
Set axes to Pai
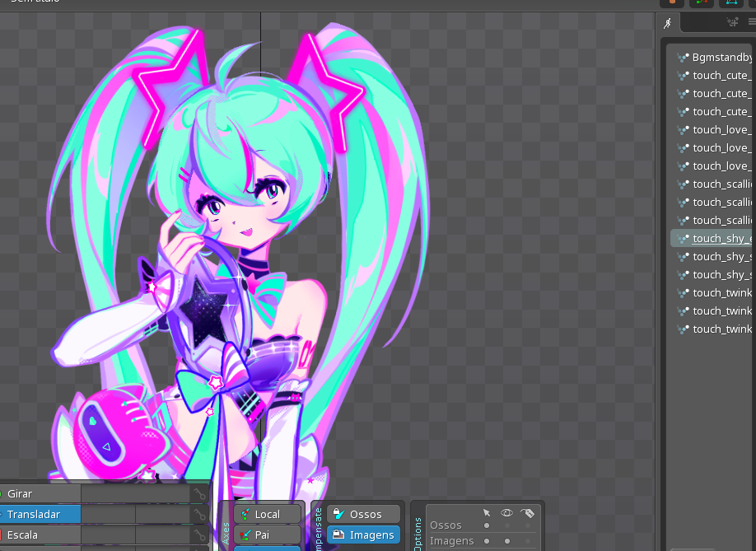tap(267, 535)
